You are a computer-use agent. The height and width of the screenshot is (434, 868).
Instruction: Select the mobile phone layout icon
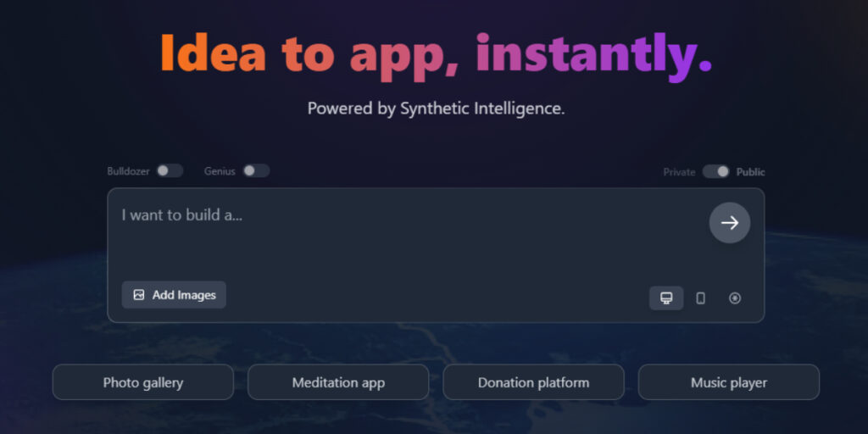700,298
